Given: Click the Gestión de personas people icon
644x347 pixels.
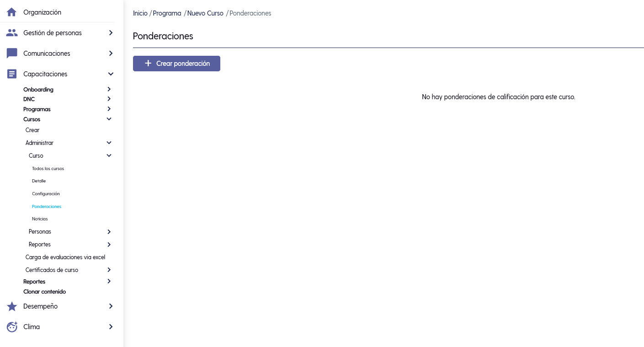Looking at the screenshot, I should 12,33.
